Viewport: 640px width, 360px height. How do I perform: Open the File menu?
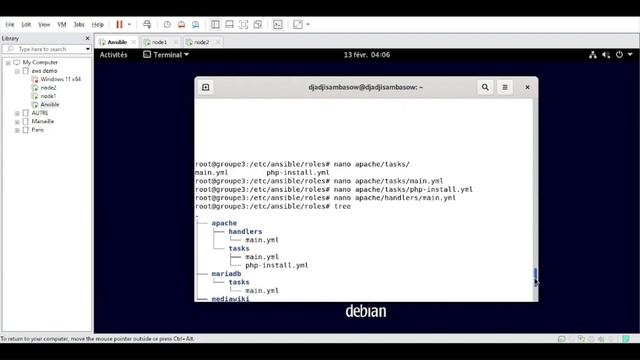(10, 24)
